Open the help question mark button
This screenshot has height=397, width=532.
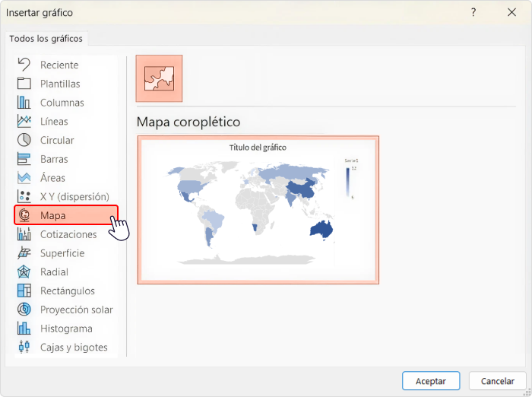point(473,13)
